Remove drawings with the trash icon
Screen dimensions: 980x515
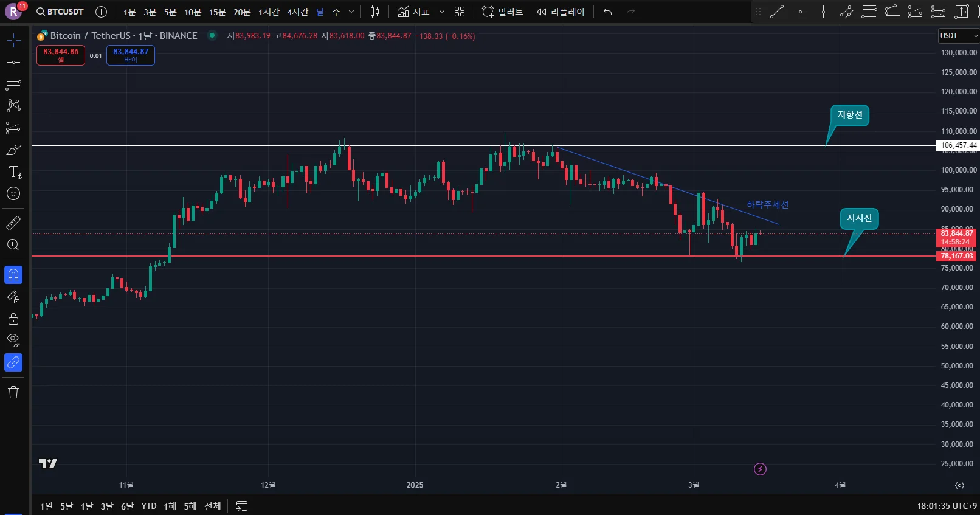coord(13,392)
